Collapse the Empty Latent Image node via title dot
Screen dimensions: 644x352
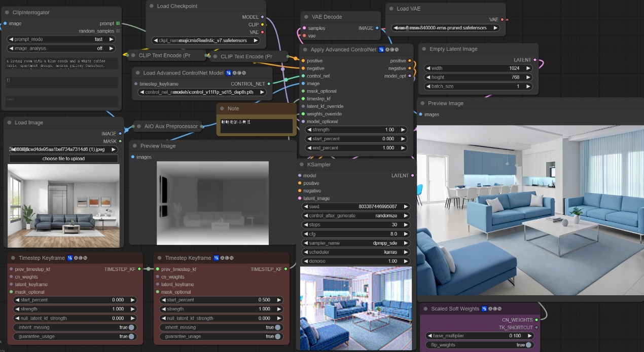pyautogui.click(x=423, y=49)
